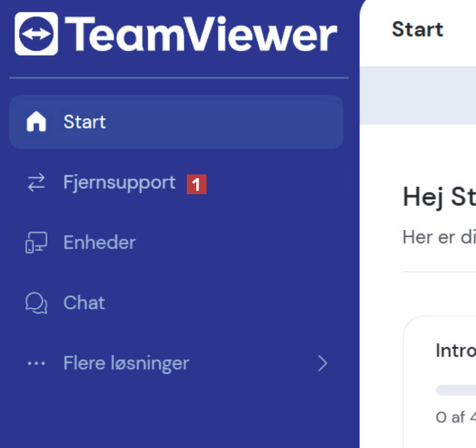Click the Flere løsninger label
The image size is (476, 448).
click(126, 364)
